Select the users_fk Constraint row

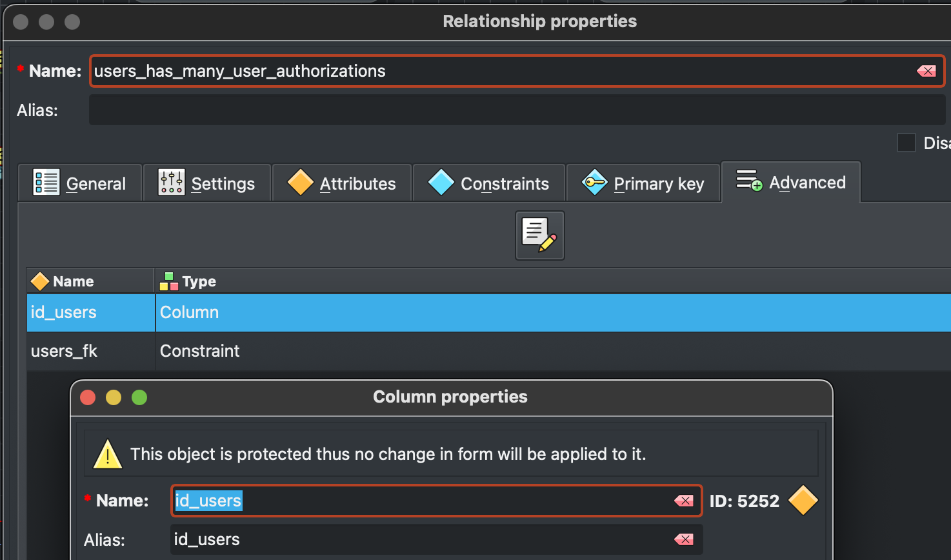(x=258, y=351)
